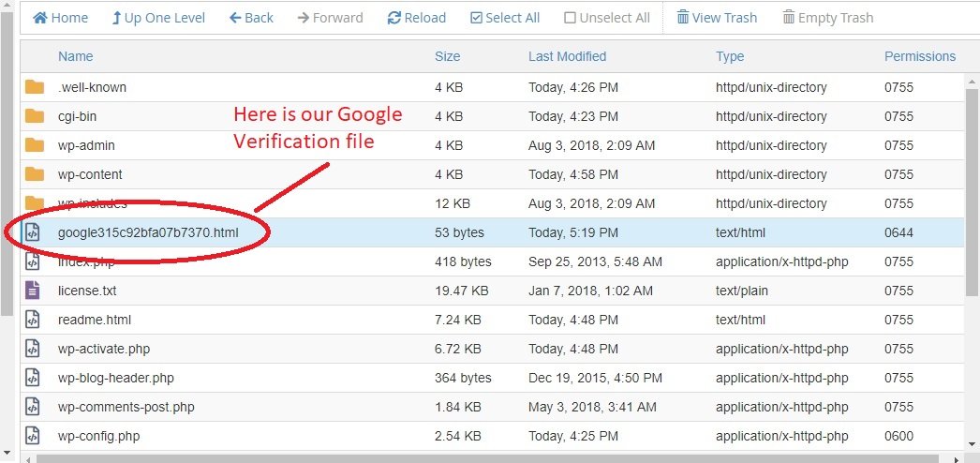This screenshot has height=463, width=980.
Task: Click 'Sep 25, 2013, 5:48 AM' date cell
Action: (x=595, y=261)
